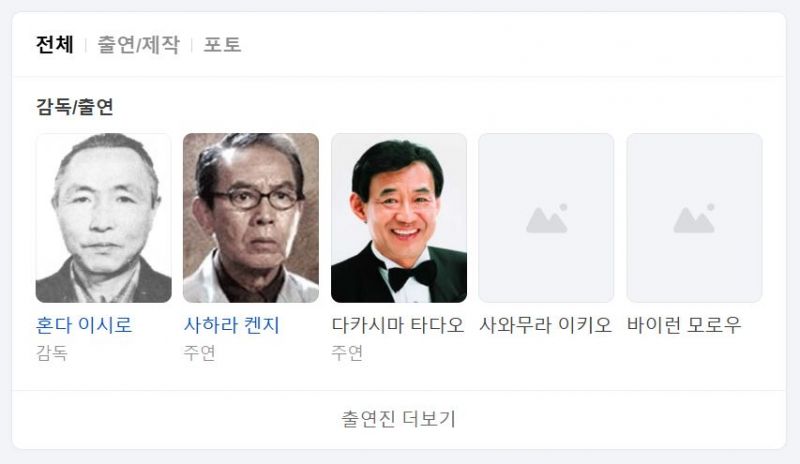Open 혼다 이시로's black-and-white portrait photo
The height and width of the screenshot is (464, 800).
(104, 218)
